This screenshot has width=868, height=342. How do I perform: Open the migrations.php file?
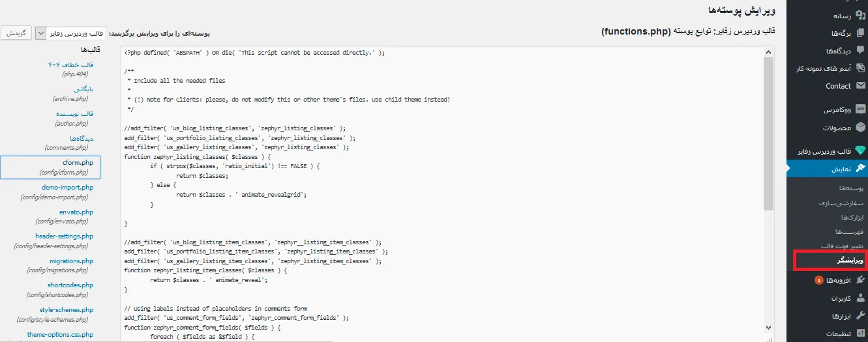72,261
